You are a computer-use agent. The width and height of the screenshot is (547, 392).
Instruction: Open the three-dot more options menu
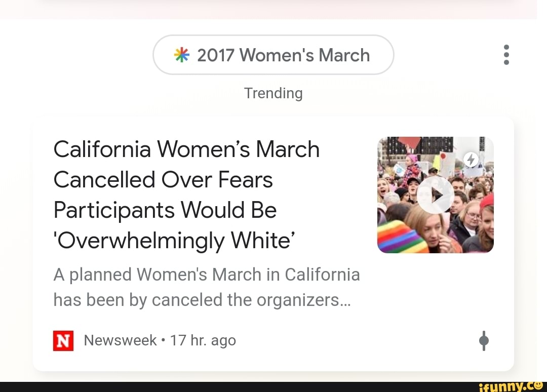click(x=506, y=55)
